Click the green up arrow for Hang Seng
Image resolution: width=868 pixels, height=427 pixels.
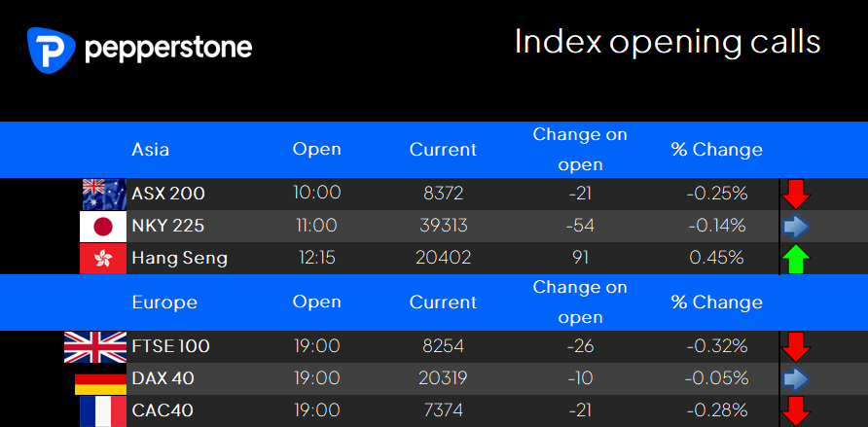[x=796, y=259]
